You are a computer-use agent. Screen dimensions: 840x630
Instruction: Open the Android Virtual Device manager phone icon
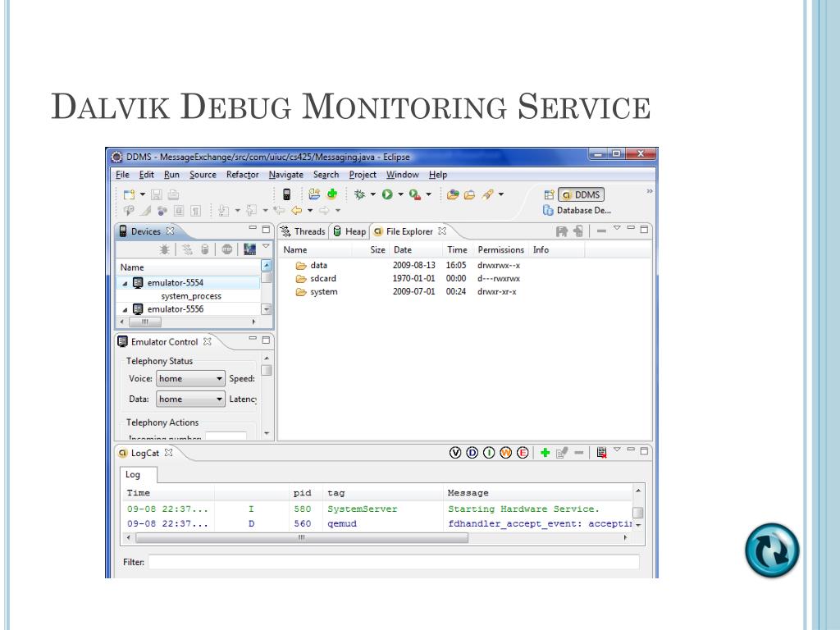[286, 194]
